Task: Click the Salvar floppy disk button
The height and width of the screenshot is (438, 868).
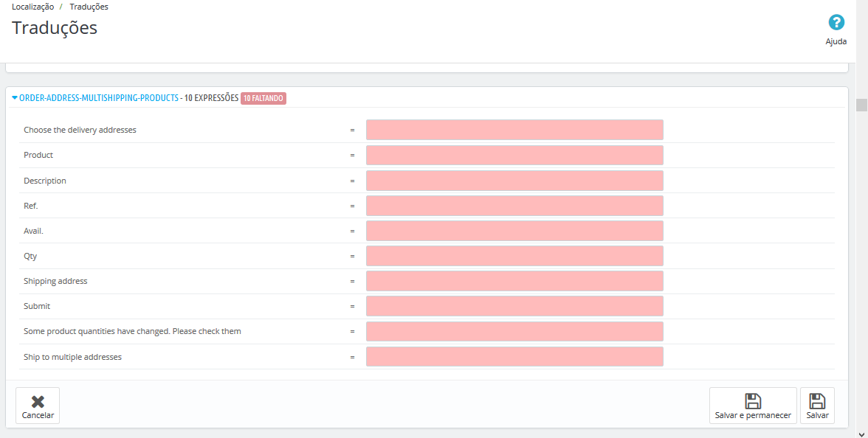Action: tap(817, 406)
